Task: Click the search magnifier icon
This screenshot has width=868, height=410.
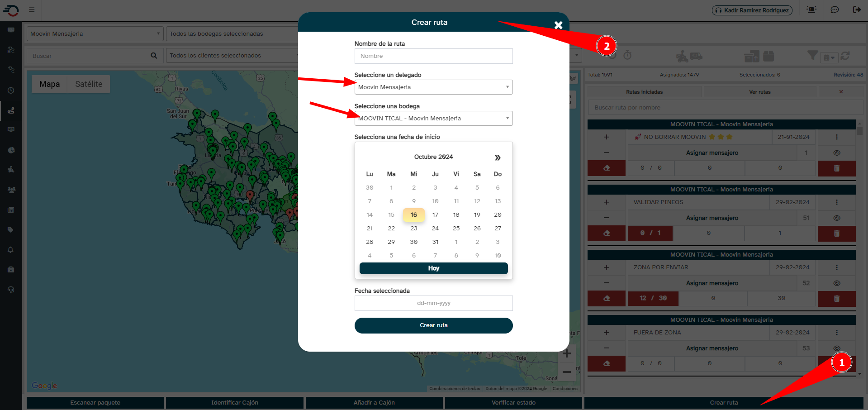Action: pos(154,56)
